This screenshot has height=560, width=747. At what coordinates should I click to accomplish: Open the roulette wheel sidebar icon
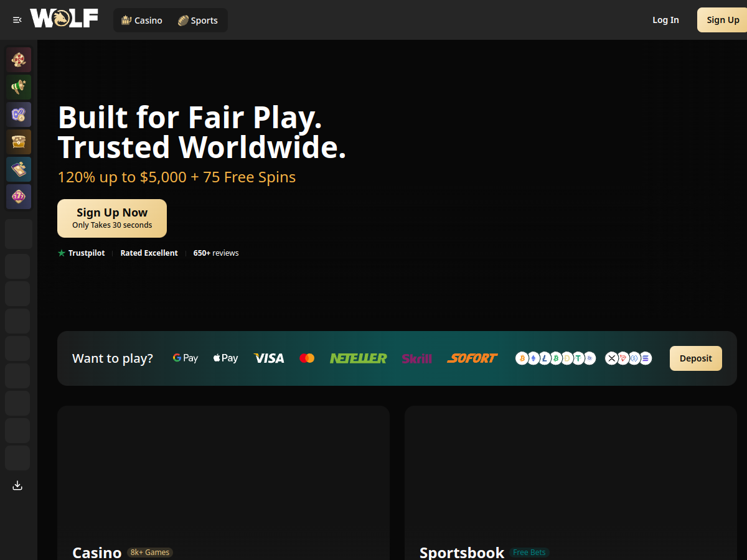19,60
